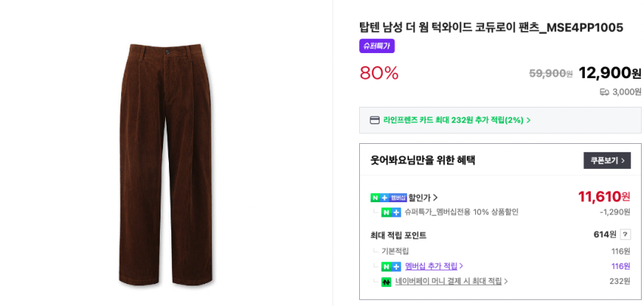644x306 pixels.
Task: Click the 최대 적립 포인트 label
Action: (x=399, y=236)
